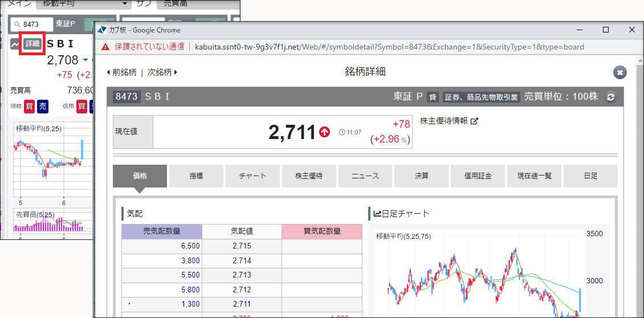
Task: Select the 価格 tab
Action: pos(140,176)
